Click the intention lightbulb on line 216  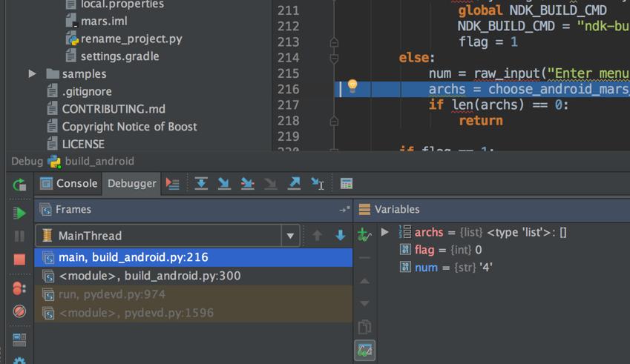[352, 86]
